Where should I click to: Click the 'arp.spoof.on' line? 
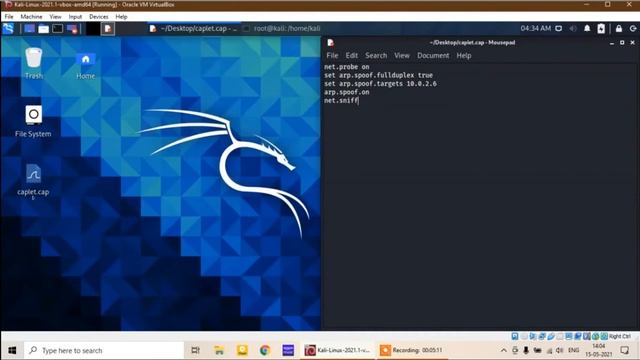347,92
